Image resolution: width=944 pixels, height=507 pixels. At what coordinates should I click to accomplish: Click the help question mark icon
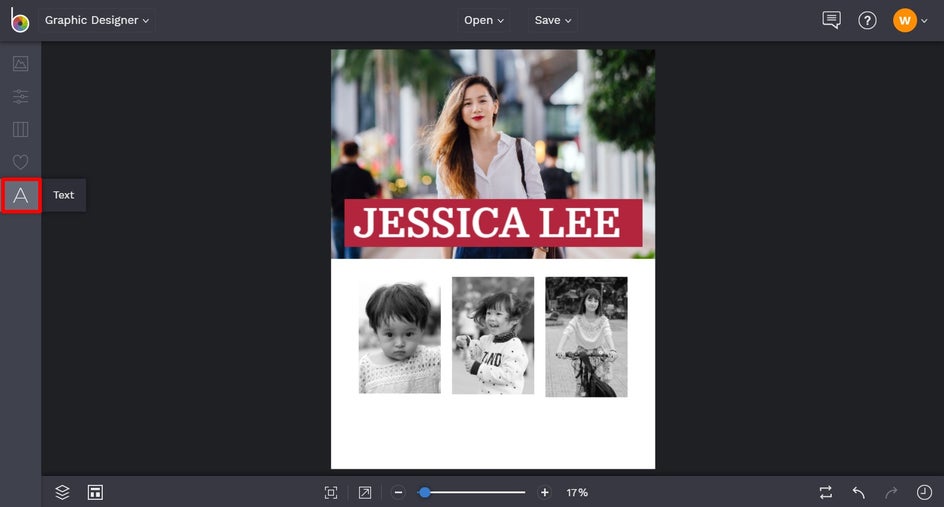pyautogui.click(x=867, y=20)
